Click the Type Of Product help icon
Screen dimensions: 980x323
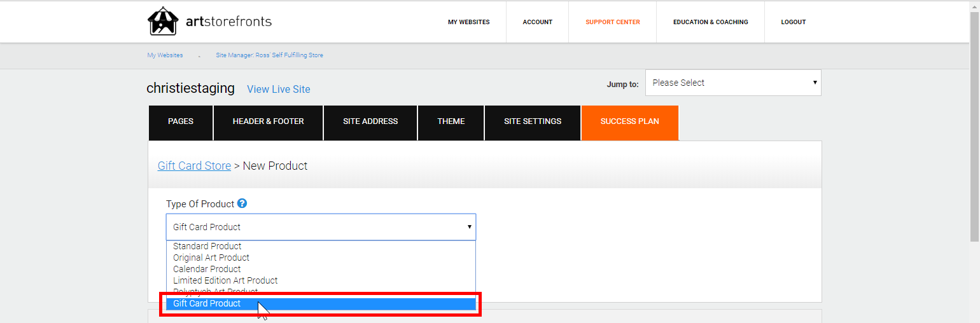click(x=242, y=203)
